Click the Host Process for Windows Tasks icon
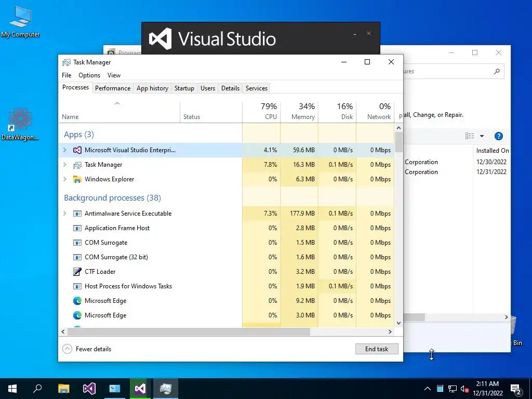The image size is (532, 399). tap(77, 286)
